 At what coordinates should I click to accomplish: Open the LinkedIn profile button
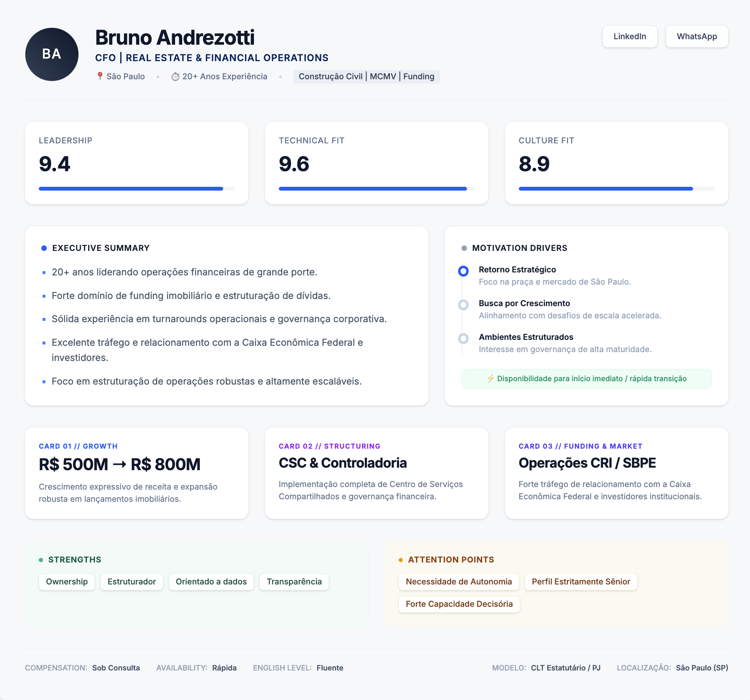[x=629, y=37]
